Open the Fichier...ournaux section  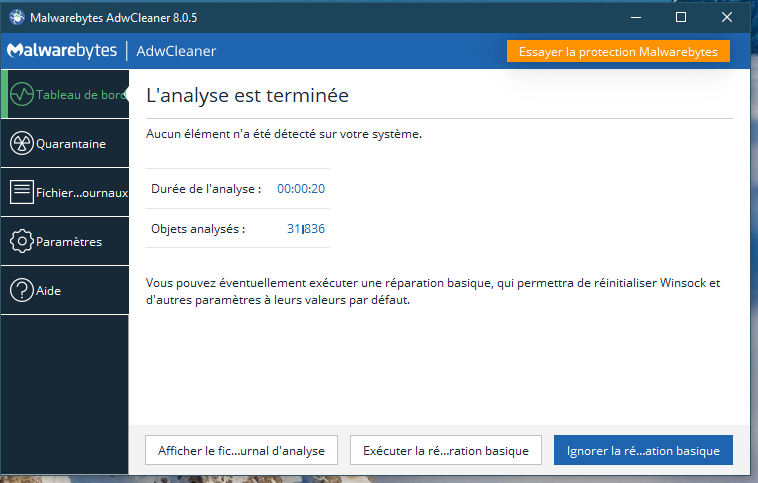pos(65,192)
